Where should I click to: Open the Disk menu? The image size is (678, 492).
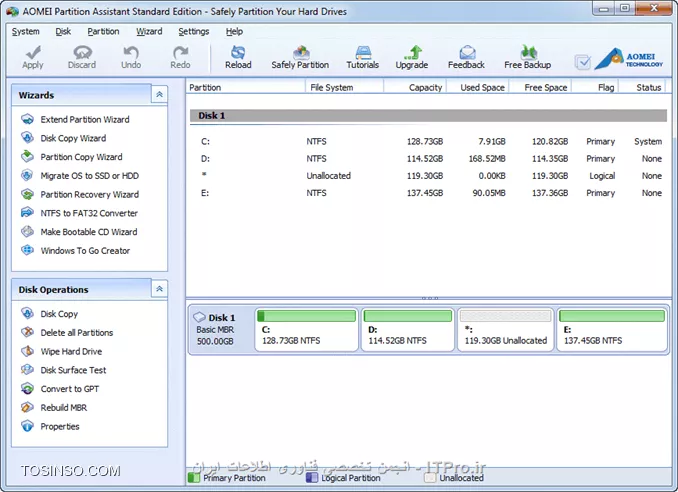coord(63,32)
